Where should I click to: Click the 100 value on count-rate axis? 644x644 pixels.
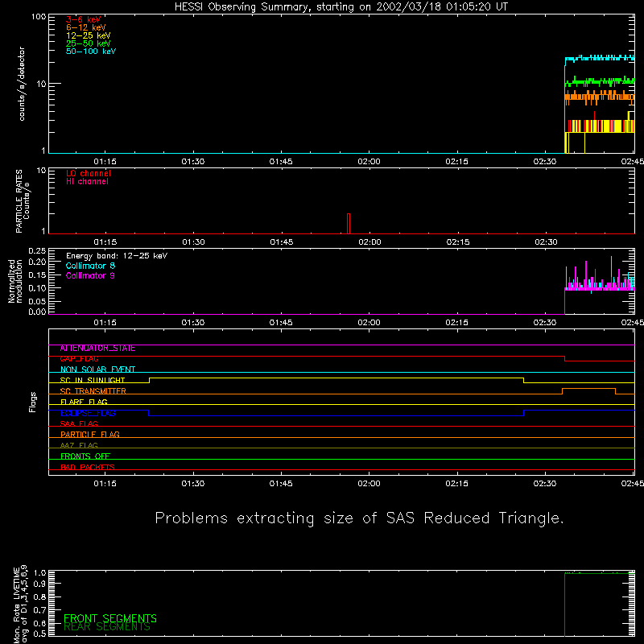click(x=38, y=17)
